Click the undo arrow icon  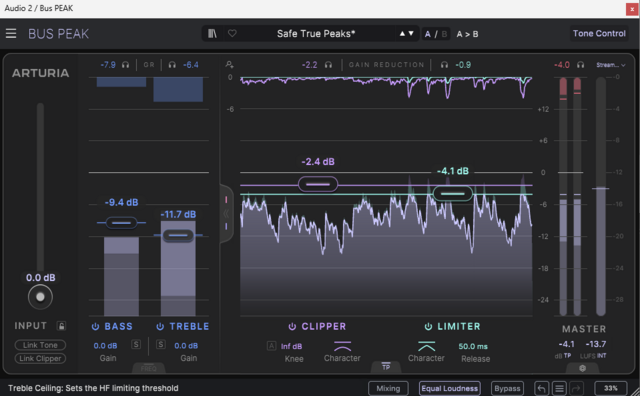pos(542,388)
